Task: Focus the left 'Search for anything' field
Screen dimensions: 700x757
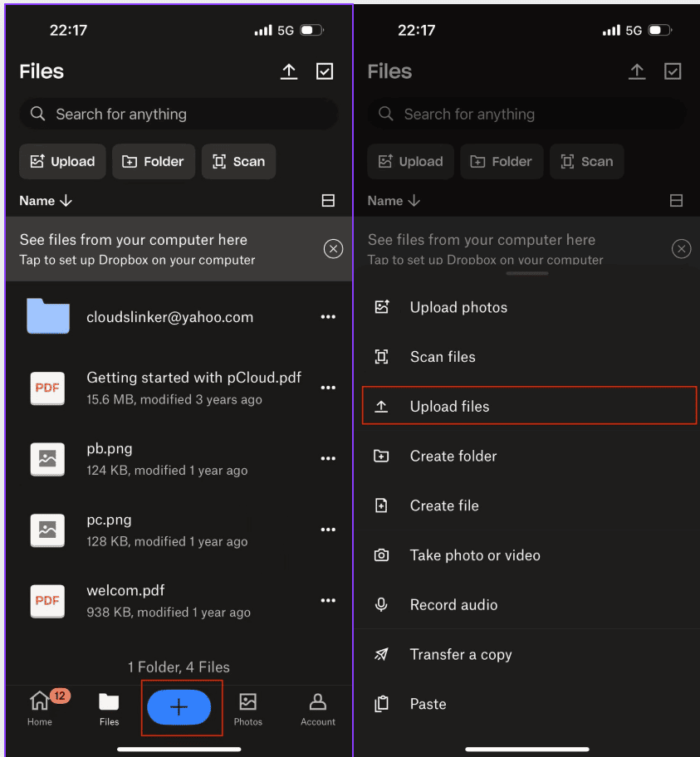Action: [179, 114]
